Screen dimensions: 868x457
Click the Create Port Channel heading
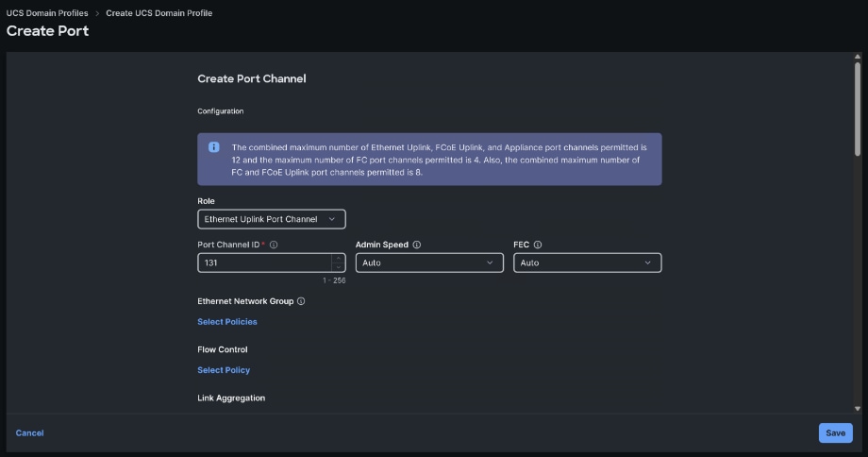(x=252, y=78)
